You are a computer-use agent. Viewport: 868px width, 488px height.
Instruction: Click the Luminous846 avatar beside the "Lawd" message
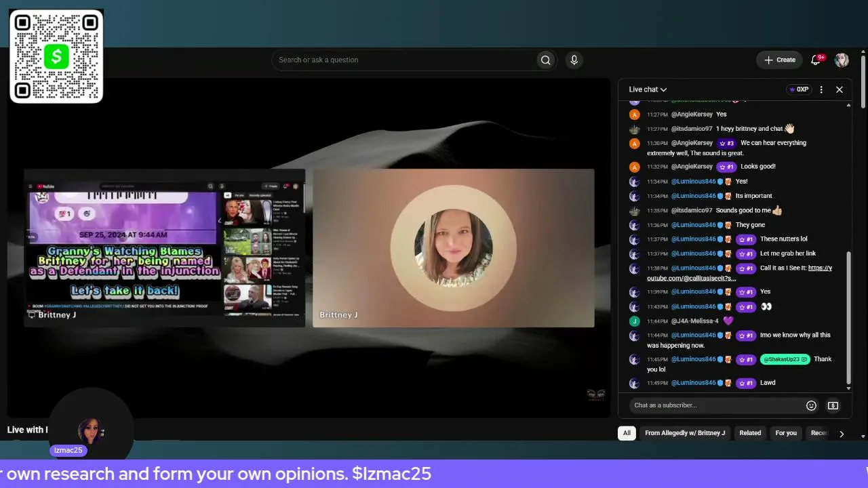pyautogui.click(x=634, y=383)
